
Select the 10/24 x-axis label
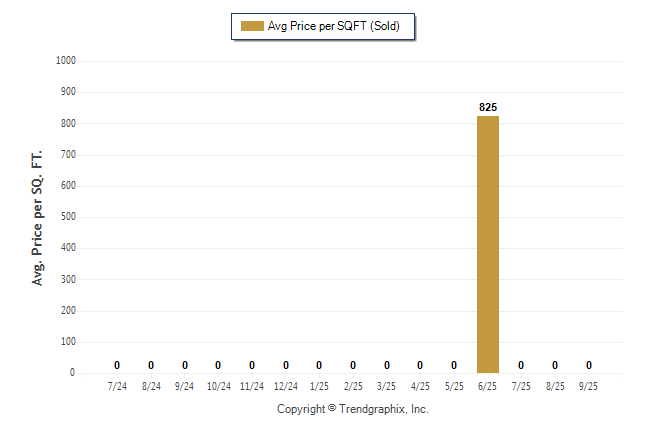[x=218, y=386]
